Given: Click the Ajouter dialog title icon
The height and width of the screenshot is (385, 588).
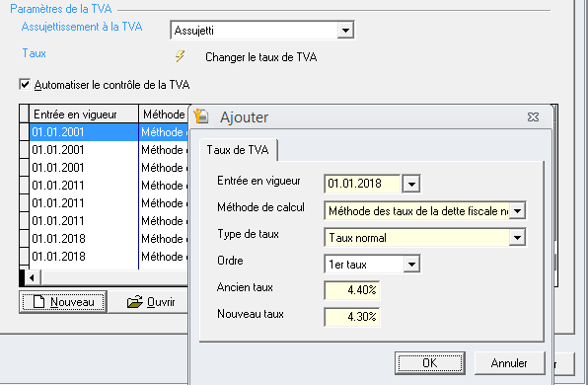Looking at the screenshot, I should [201, 116].
